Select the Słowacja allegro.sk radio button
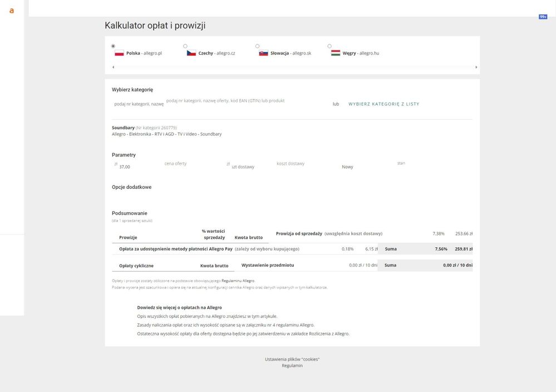This screenshot has height=392, width=556. [x=257, y=46]
